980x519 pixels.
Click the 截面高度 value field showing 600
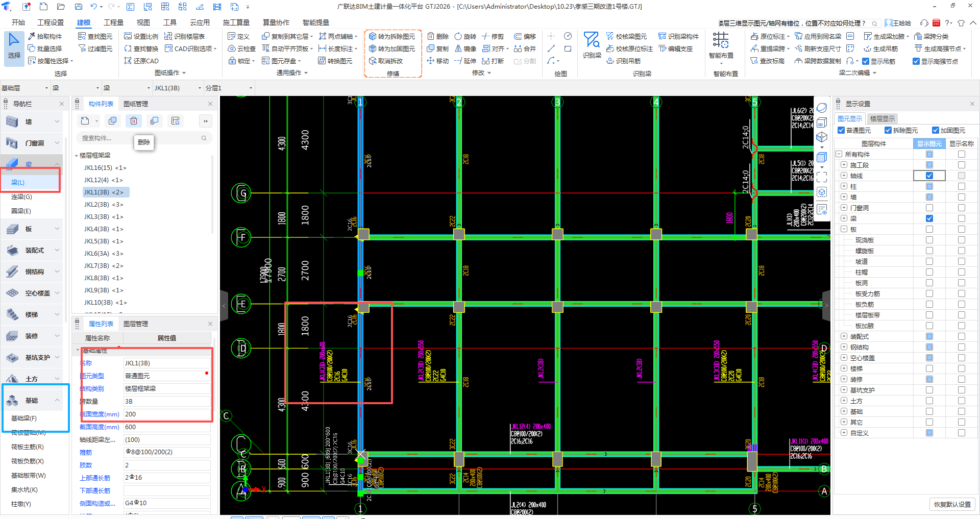pyautogui.click(x=167, y=427)
